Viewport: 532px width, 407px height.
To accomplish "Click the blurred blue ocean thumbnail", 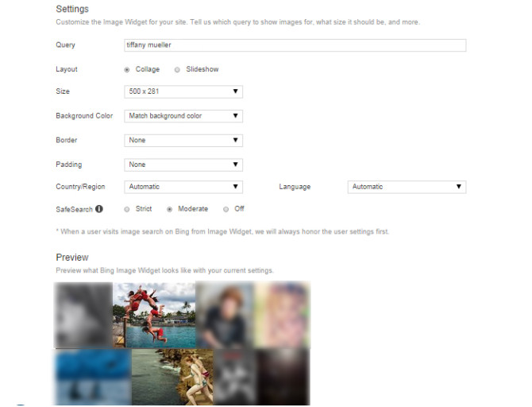I will [x=93, y=377].
